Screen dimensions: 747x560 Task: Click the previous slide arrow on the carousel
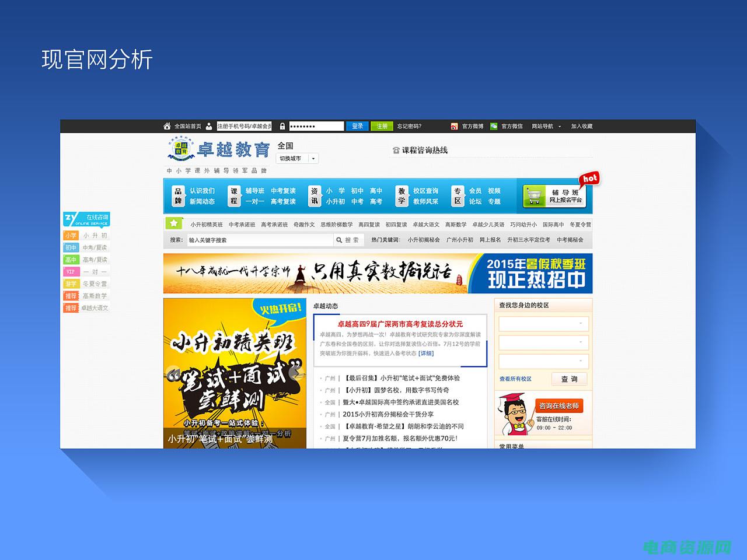tap(172, 372)
